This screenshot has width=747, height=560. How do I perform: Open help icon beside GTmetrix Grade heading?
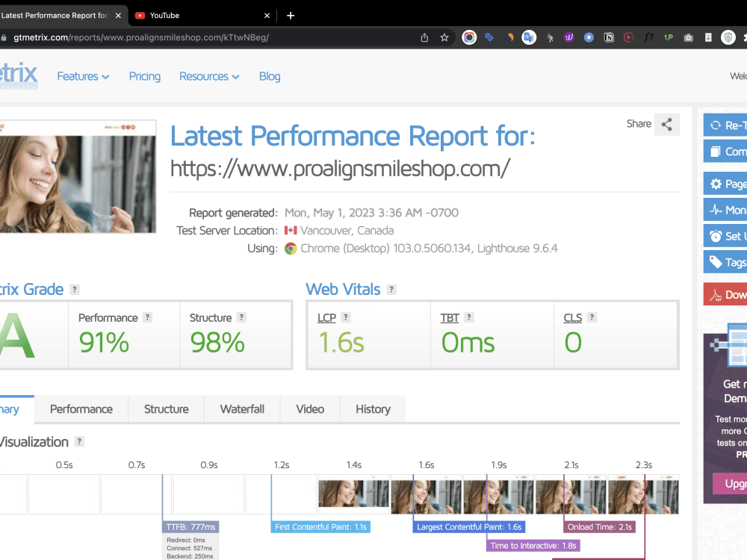pyautogui.click(x=74, y=290)
